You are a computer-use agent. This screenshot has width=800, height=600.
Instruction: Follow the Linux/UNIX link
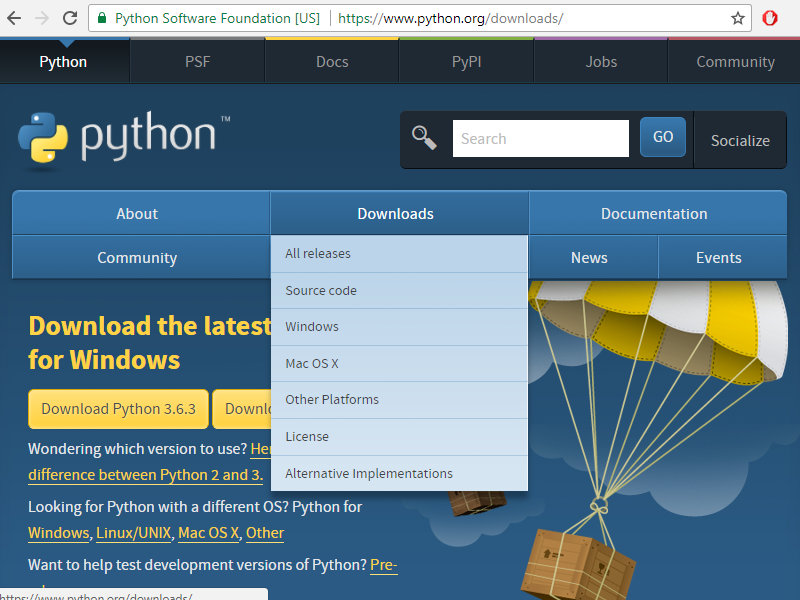point(134,533)
